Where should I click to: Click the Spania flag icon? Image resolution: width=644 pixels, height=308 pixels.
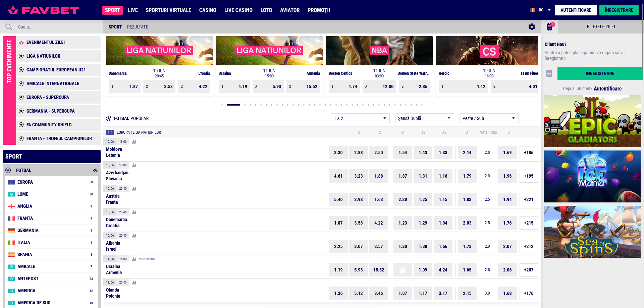click(x=11, y=255)
